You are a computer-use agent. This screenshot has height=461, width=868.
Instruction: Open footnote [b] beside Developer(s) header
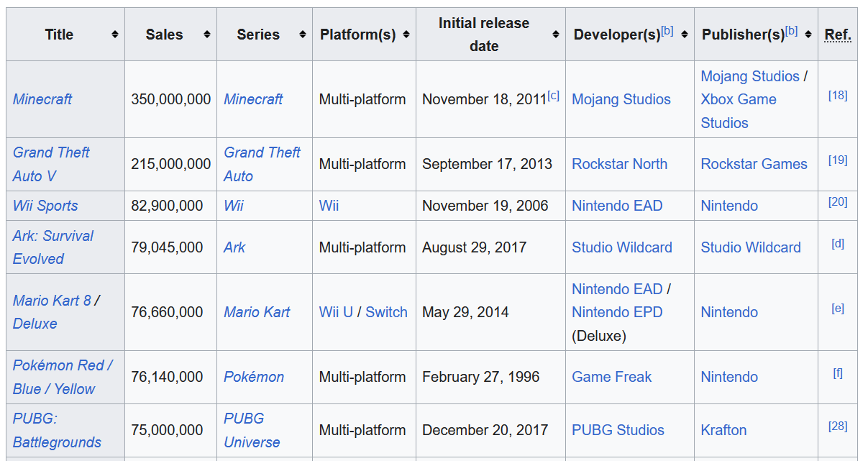[x=667, y=31]
